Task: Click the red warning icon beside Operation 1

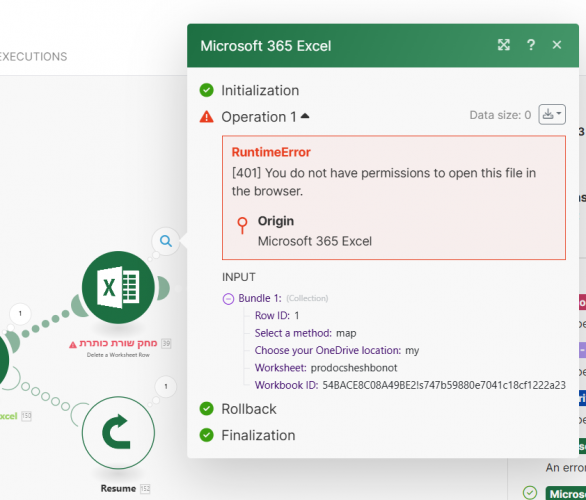Action: click(x=206, y=117)
